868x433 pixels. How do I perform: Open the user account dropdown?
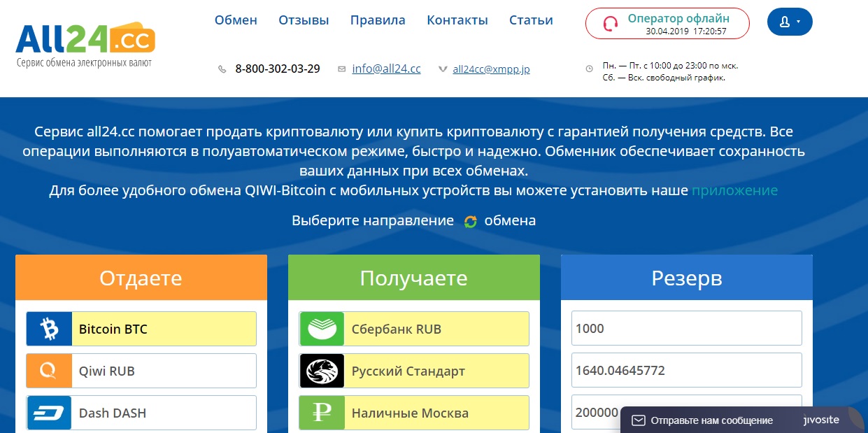[790, 22]
